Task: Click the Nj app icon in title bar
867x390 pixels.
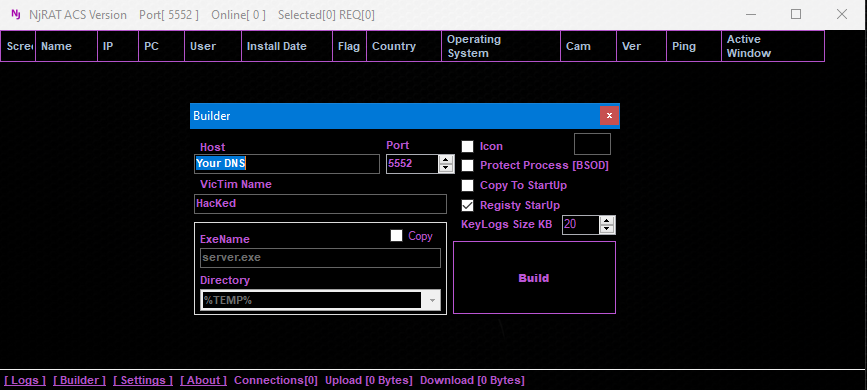Action: pyautogui.click(x=15, y=14)
